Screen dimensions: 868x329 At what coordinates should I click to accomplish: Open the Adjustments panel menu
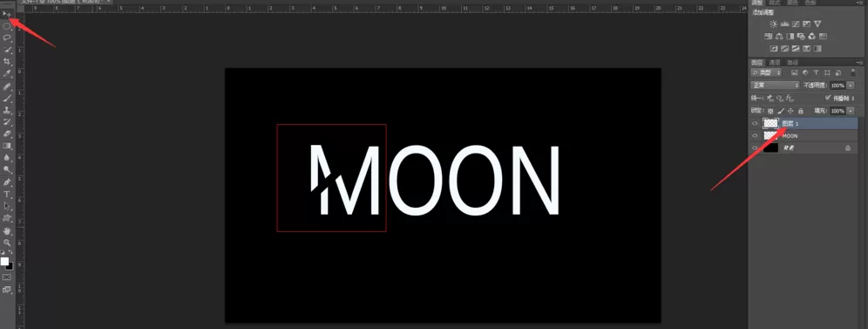pyautogui.click(x=859, y=3)
